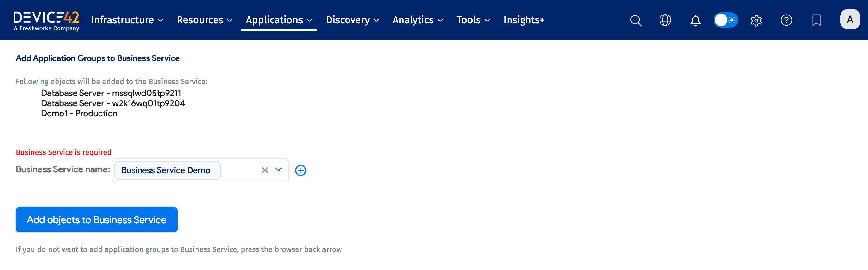Open the bookmark icon
Screen dimensions: 868x270
coord(817,20)
